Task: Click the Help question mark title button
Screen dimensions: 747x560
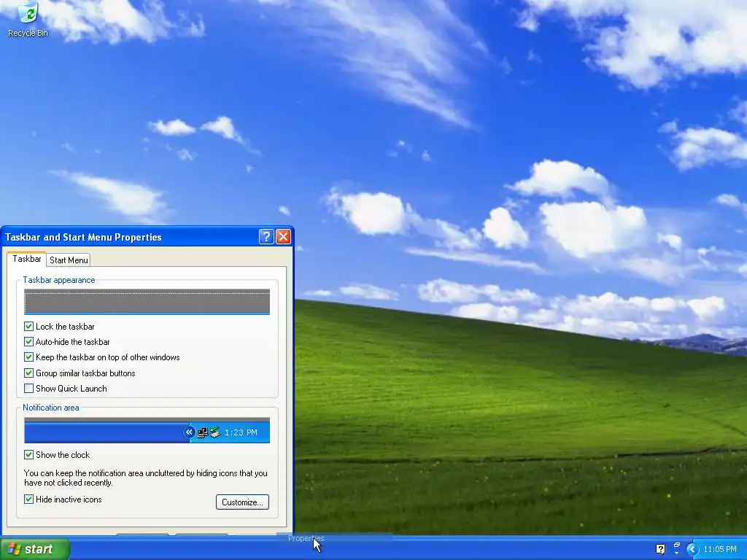Action: click(266, 237)
